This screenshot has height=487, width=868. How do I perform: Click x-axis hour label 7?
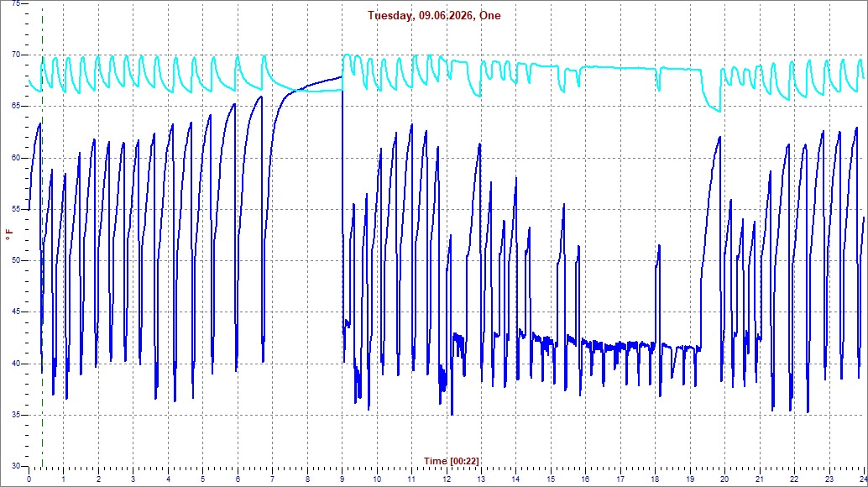[x=272, y=479]
